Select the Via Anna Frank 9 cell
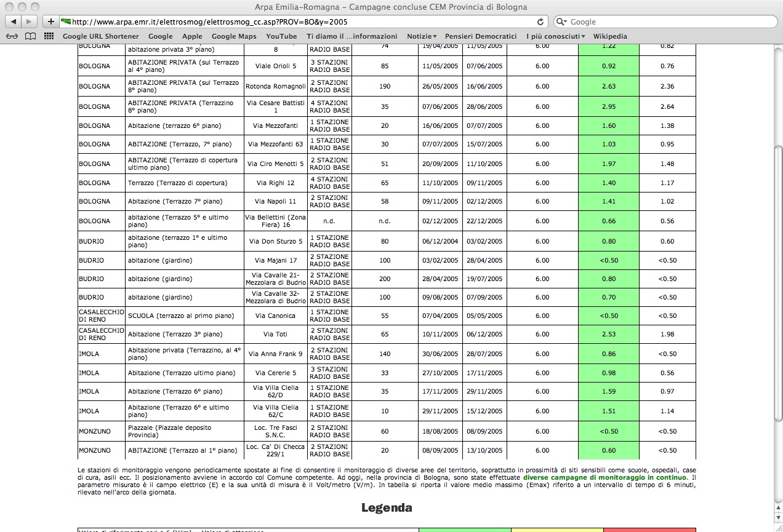 pos(276,354)
